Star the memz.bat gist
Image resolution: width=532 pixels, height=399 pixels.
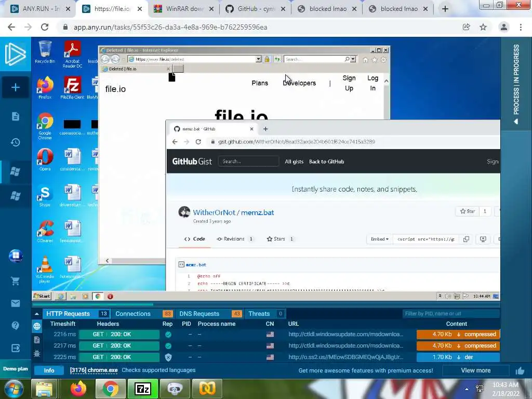point(467,211)
